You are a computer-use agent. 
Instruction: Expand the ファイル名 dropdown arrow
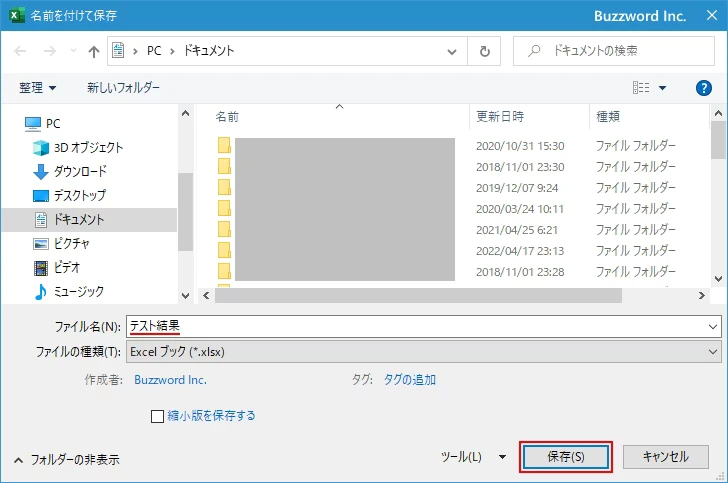(713, 327)
